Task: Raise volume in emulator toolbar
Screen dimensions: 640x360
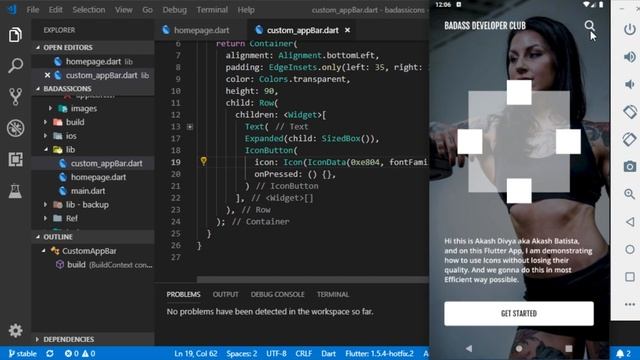Action: point(629,57)
